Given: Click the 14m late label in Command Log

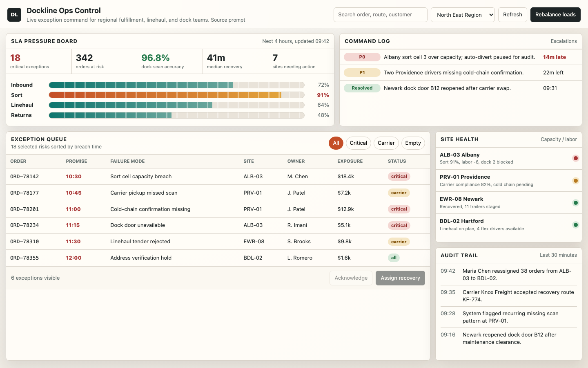Looking at the screenshot, I should click(x=555, y=57).
